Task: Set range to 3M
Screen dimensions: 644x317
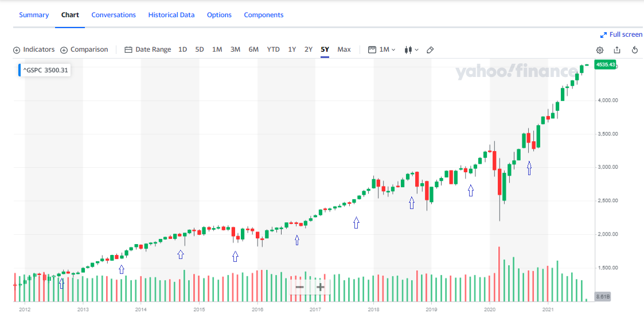Action: 235,50
